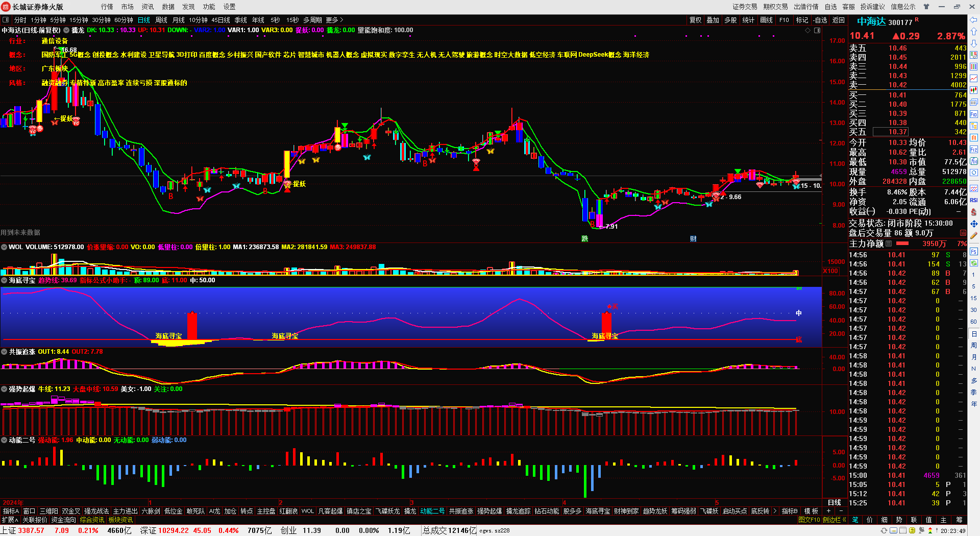980x536 pixels.
Task: Switch to 日 period in right sidebar
Action: tap(974, 334)
